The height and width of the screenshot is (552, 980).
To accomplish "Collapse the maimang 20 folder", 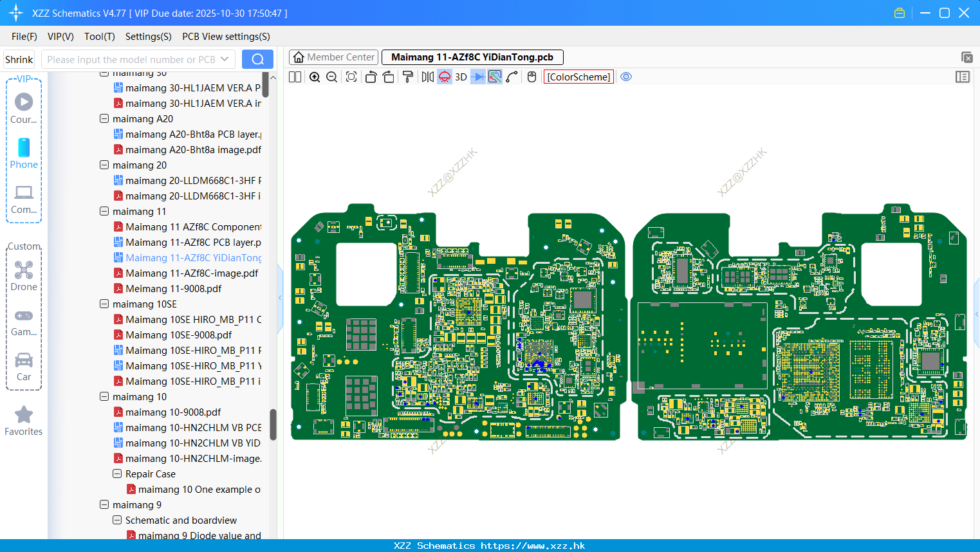I will pyautogui.click(x=104, y=165).
